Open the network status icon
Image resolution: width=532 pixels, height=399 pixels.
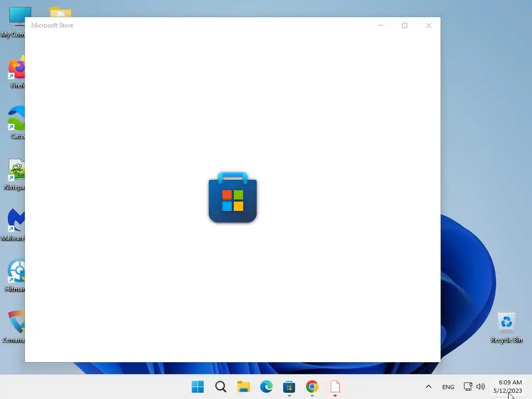468,387
